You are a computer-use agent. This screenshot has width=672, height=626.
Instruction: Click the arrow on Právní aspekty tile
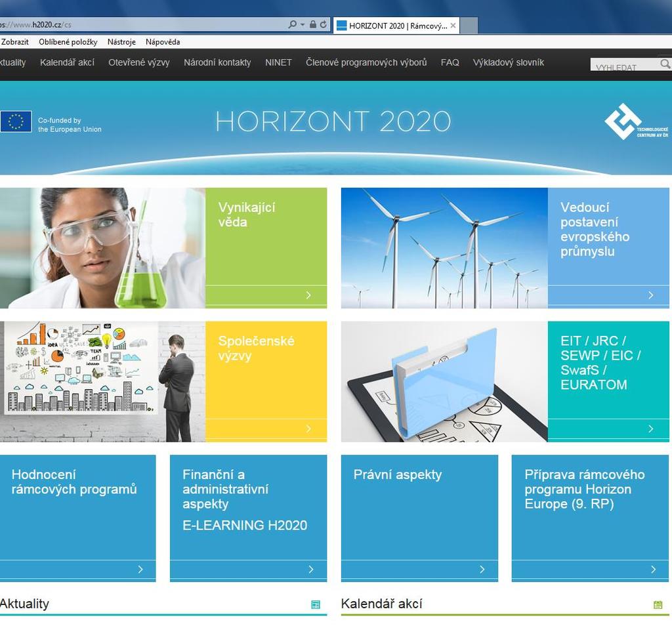coord(482,570)
